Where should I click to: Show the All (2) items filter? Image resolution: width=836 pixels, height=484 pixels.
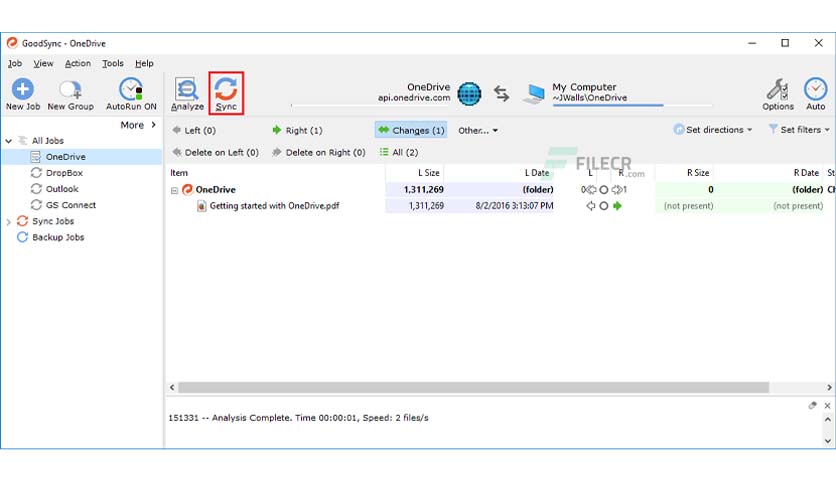click(399, 152)
